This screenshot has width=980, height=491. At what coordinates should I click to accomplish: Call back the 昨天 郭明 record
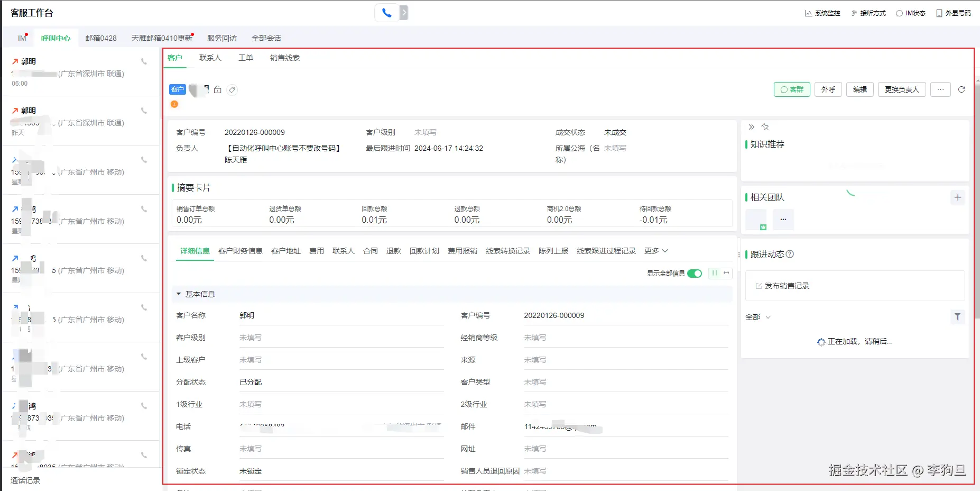click(144, 111)
